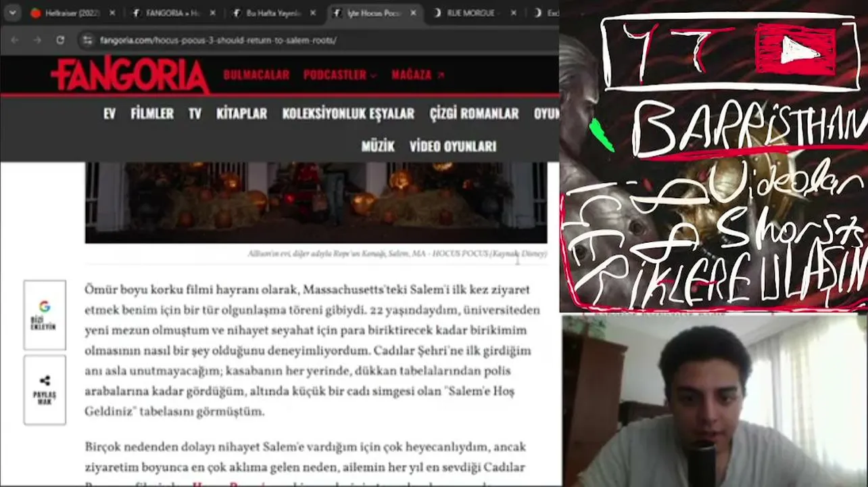Click the Google Bizi İzleyin button
The height and width of the screenshot is (487, 868).
point(45,315)
